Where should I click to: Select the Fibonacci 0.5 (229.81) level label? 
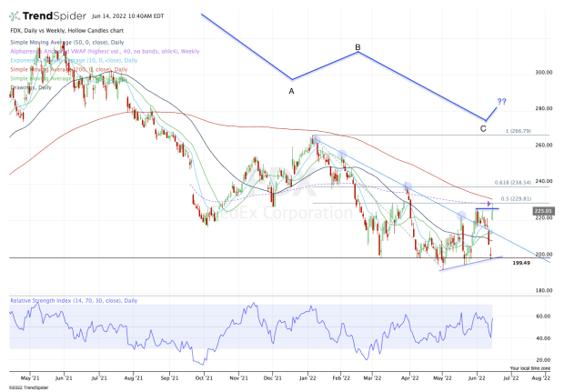[516, 199]
